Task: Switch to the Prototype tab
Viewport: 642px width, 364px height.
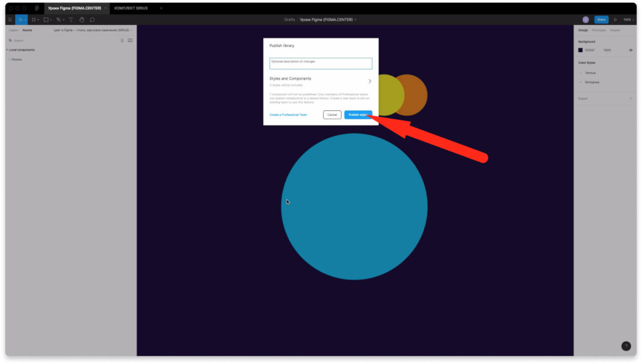Action: coord(598,29)
